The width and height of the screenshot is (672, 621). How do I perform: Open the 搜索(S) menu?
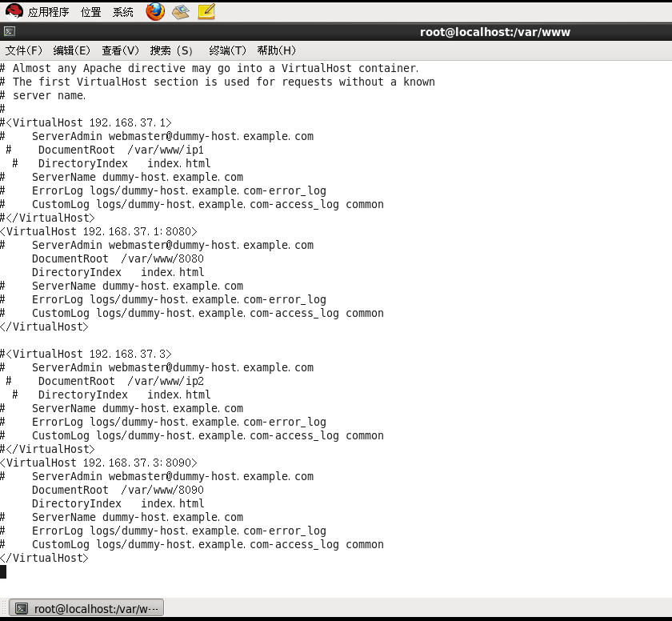tap(171, 50)
